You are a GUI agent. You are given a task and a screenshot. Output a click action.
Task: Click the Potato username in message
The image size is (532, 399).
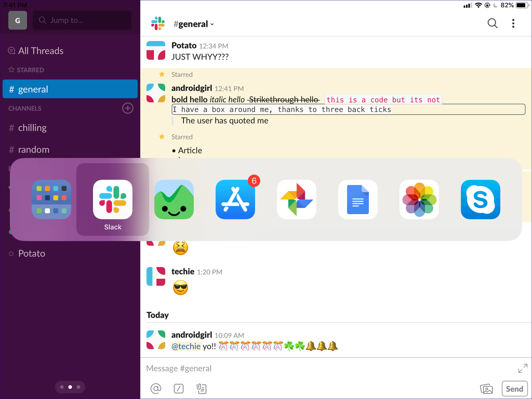tap(184, 45)
